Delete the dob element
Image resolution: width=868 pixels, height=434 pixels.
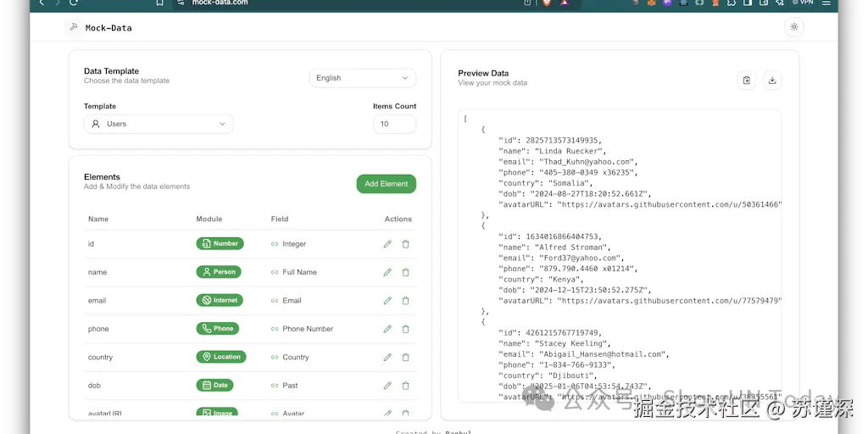coord(406,386)
